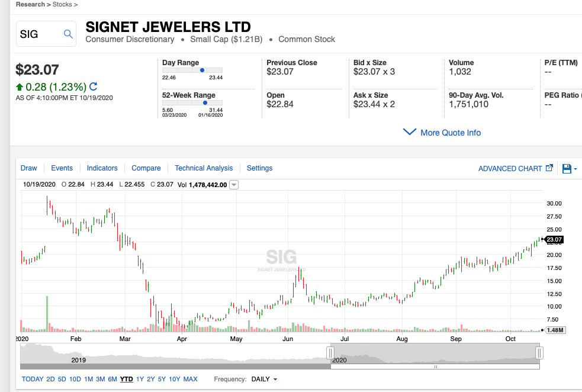The height and width of the screenshot is (392, 582).
Task: Click the More Quote Info link text
Action: point(451,133)
